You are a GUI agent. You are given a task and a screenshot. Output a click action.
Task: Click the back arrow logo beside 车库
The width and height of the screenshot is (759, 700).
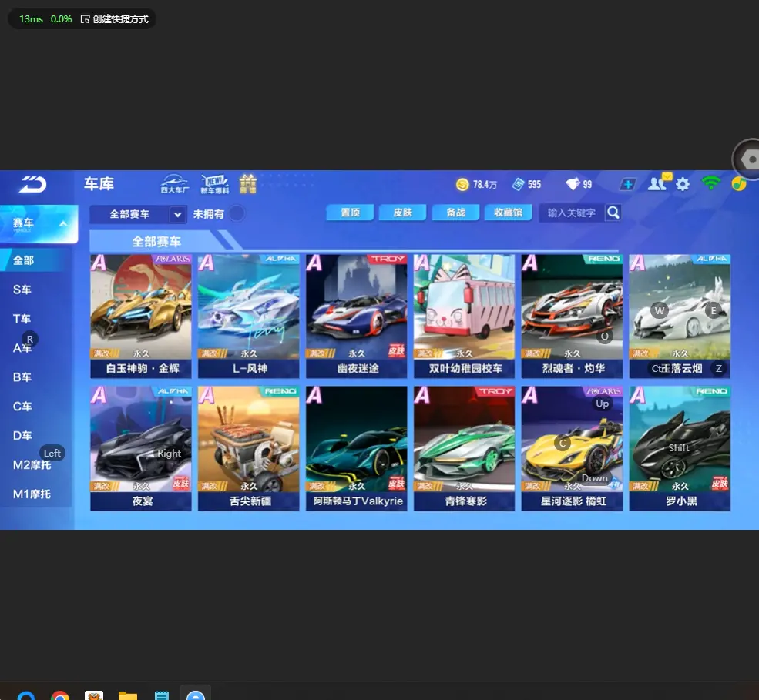[32, 184]
